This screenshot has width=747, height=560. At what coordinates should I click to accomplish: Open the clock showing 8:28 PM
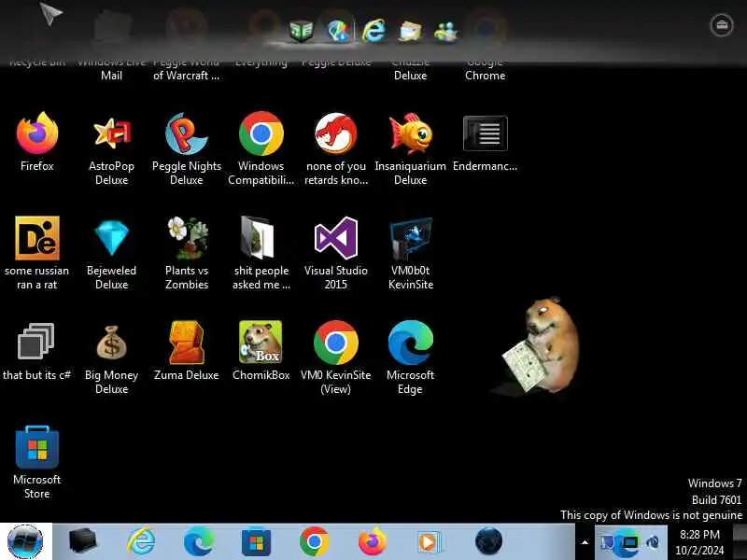pos(699,542)
